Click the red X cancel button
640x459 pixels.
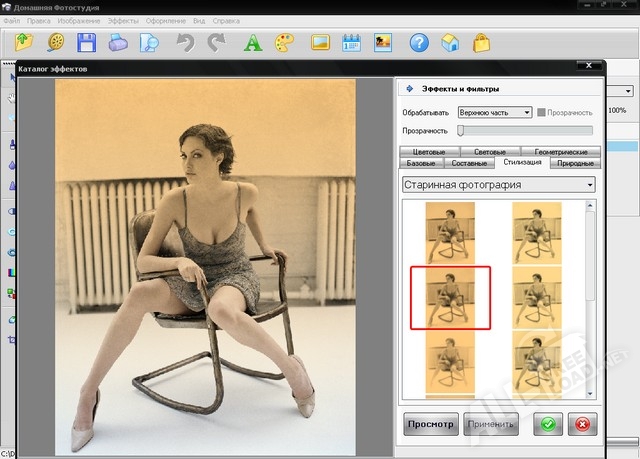pyautogui.click(x=582, y=423)
